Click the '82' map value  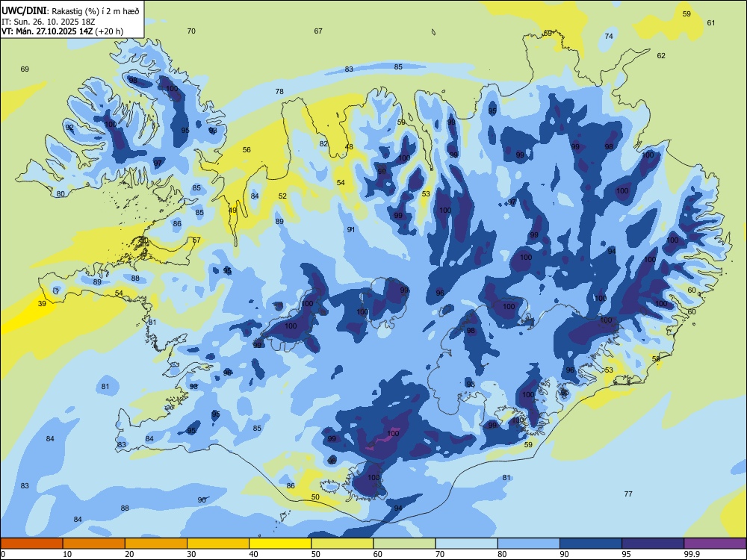[324, 143]
